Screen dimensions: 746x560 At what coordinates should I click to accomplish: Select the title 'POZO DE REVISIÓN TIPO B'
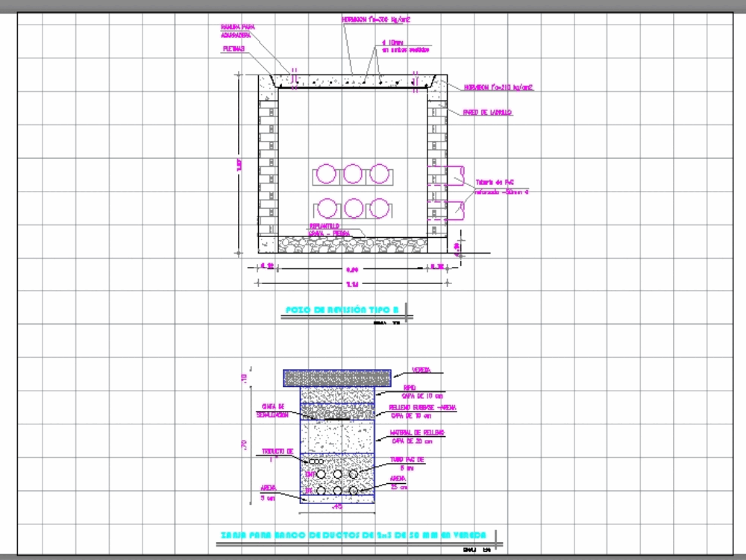(x=342, y=310)
